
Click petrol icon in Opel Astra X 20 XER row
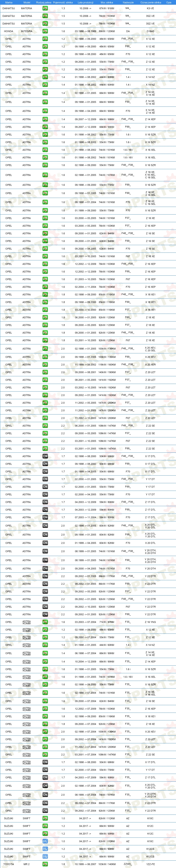pyautogui.click(x=45, y=365)
